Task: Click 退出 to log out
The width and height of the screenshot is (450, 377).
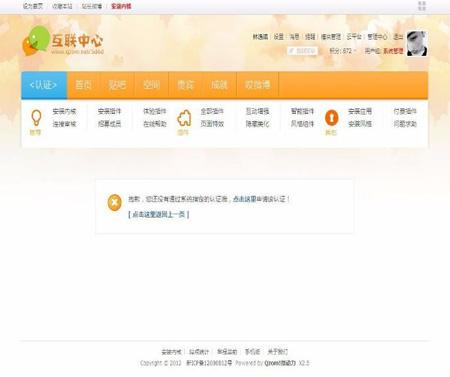Action: pos(398,37)
